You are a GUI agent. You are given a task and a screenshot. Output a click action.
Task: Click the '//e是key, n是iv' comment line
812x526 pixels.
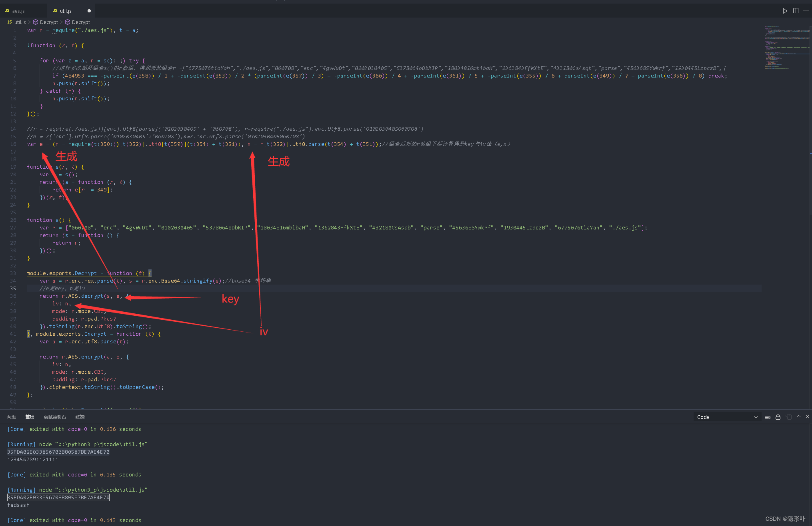coord(62,288)
